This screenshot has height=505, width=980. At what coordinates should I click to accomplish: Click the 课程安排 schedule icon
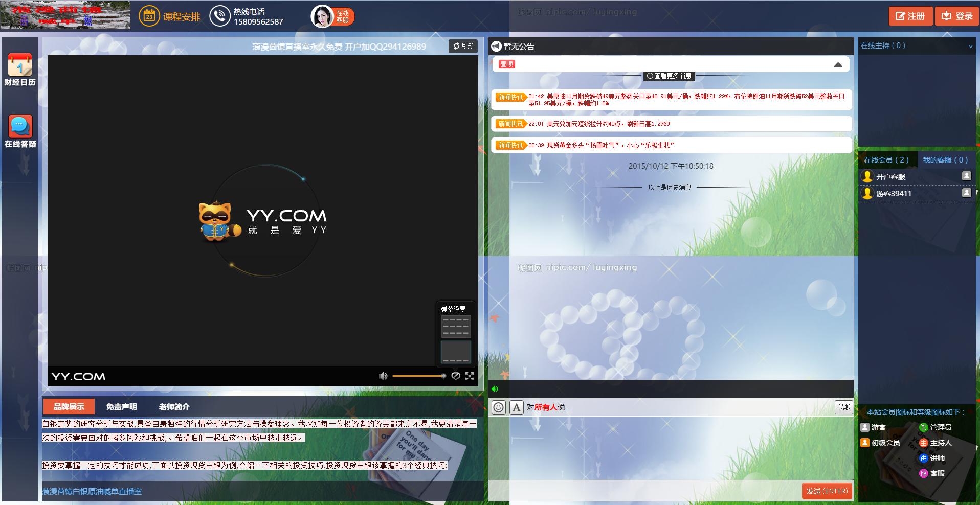[149, 16]
